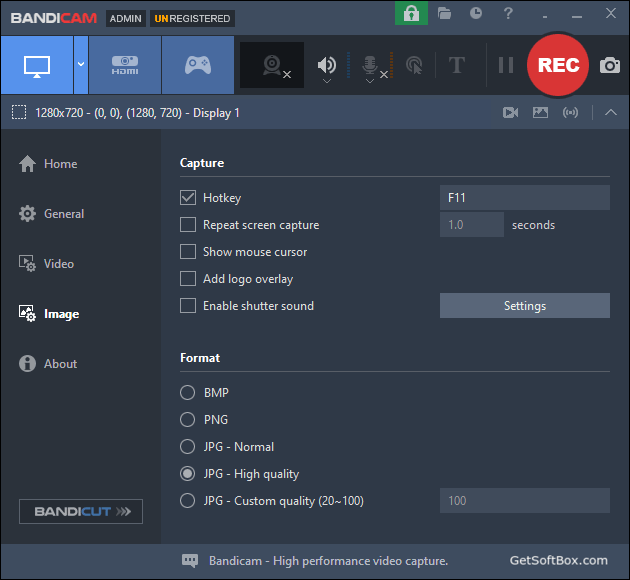The width and height of the screenshot is (630, 580).
Task: Select JPG - High quality format
Action: pos(188,474)
